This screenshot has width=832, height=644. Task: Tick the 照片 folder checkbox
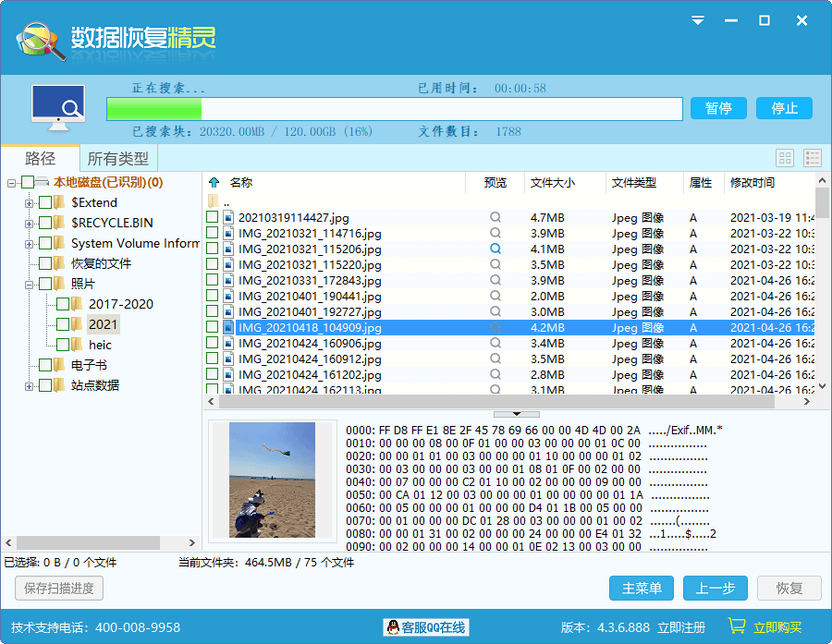45,284
